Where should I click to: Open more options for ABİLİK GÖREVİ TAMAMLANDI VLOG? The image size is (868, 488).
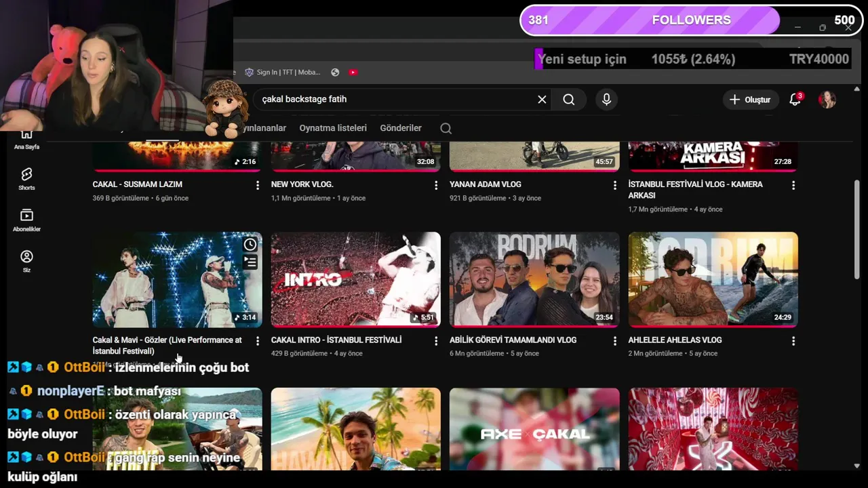614,341
